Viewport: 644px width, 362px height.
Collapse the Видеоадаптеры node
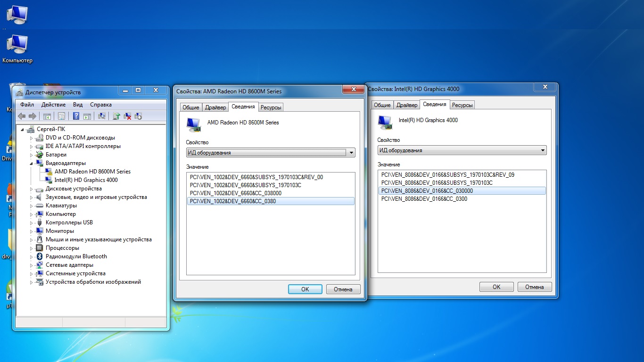32,164
